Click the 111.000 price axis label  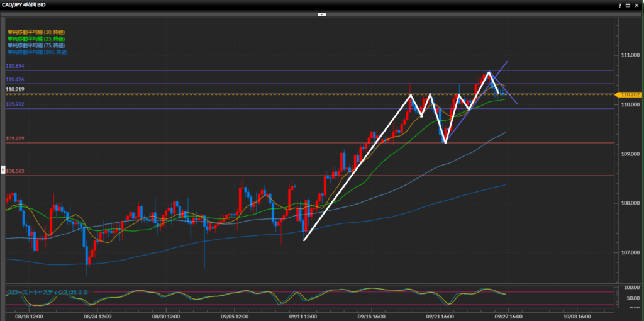pos(630,55)
